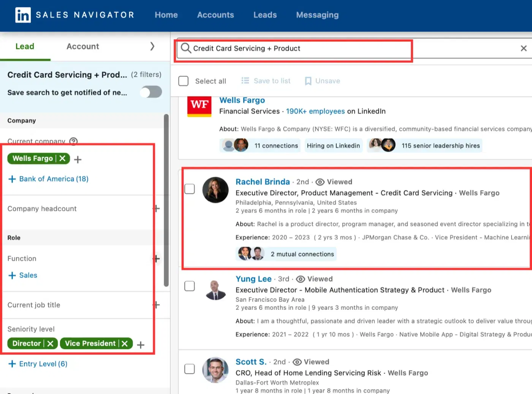Click the 'Seniority level' filter heading
Viewport: 532px width, 394px height.
[31, 329]
